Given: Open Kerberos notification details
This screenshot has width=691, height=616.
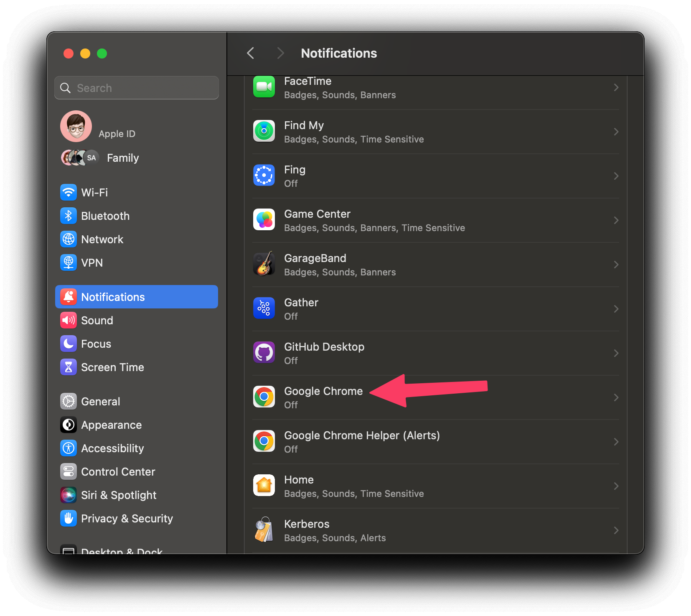Looking at the screenshot, I should (616, 530).
